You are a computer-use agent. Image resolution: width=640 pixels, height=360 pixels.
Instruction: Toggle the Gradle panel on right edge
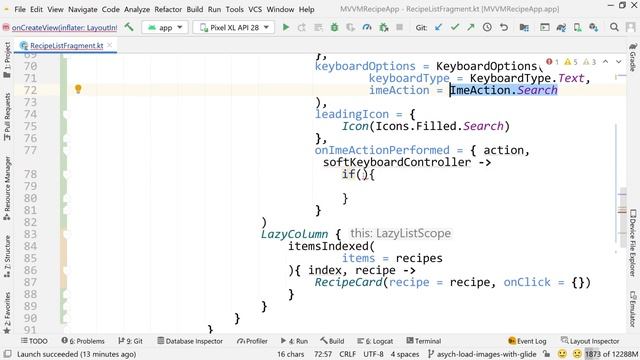[633, 57]
